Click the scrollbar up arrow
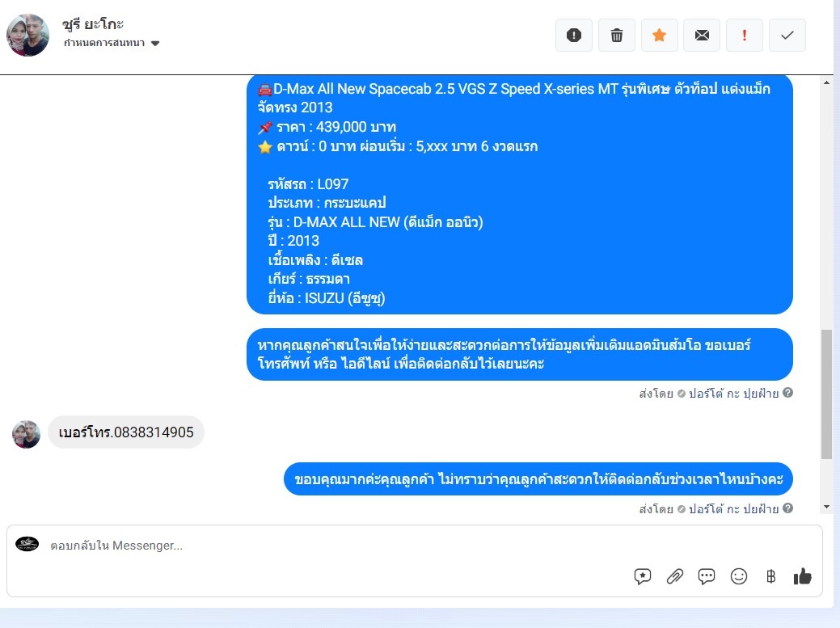Screen dimensions: 840x628 [x=826, y=82]
